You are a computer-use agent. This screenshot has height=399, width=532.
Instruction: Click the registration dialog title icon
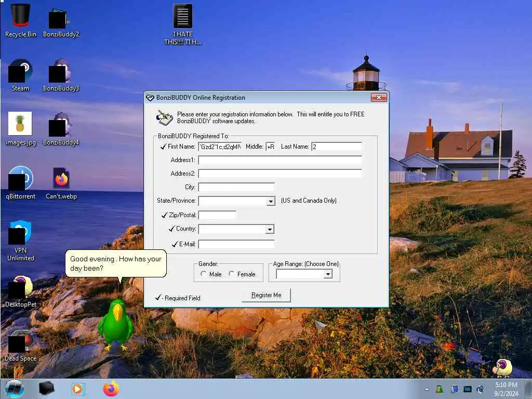150,98
